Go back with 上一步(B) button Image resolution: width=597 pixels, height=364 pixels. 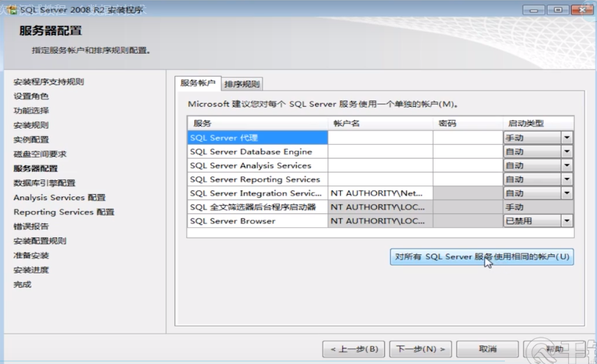tap(353, 349)
